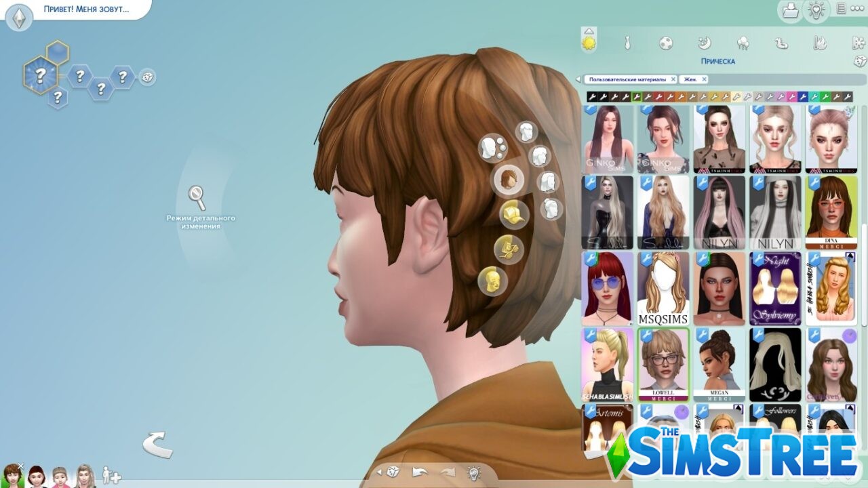
Task: Click the add new Sim icon
Action: [x=111, y=475]
